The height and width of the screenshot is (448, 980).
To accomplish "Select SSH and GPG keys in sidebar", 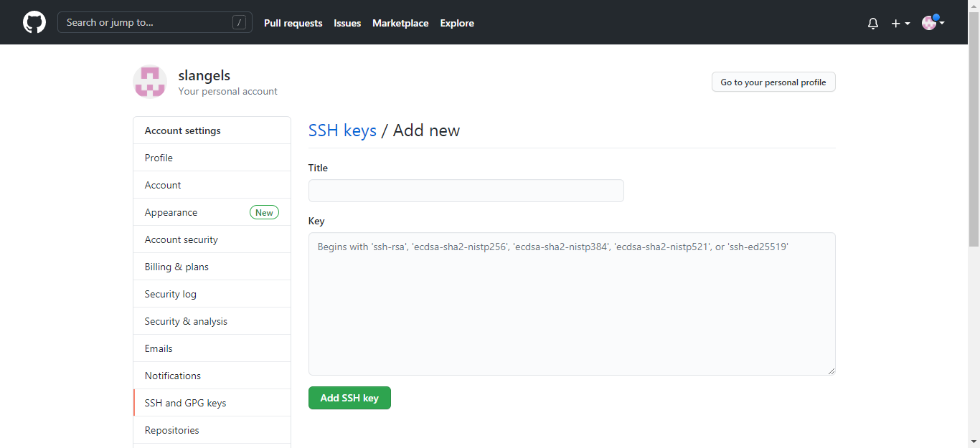I will coord(212,403).
